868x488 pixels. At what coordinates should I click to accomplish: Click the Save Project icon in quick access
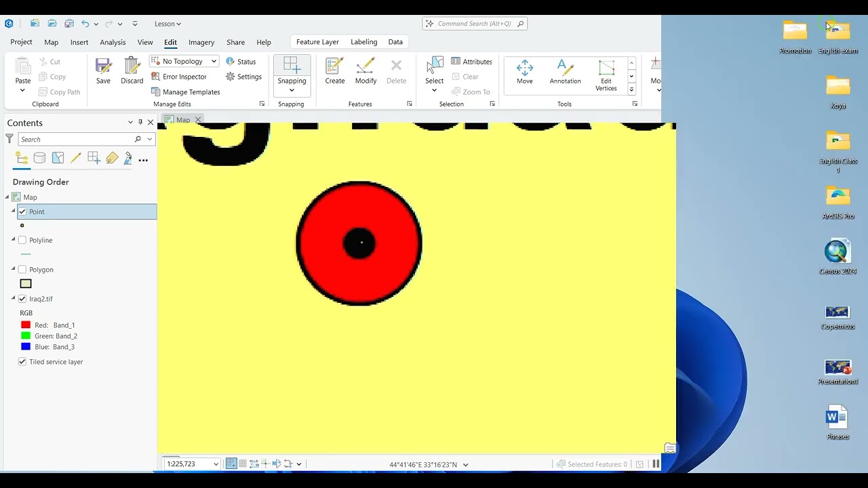(x=68, y=24)
